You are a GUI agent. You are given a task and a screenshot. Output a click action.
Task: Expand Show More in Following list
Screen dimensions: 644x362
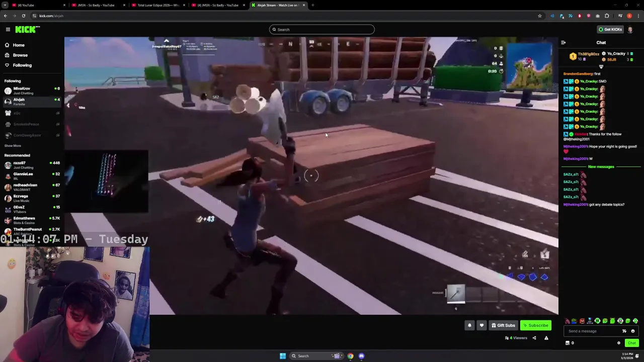(x=13, y=146)
